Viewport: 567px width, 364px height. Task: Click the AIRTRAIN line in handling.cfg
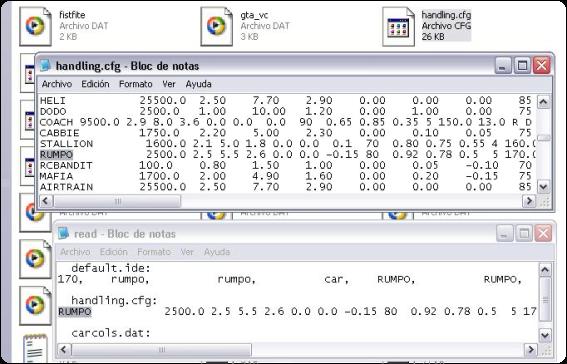(x=286, y=187)
